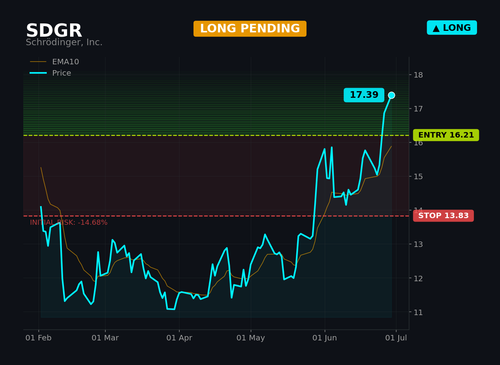This screenshot has width=500, height=365.
Task: Click the 01 Jun axis date
Action: coord(325,338)
